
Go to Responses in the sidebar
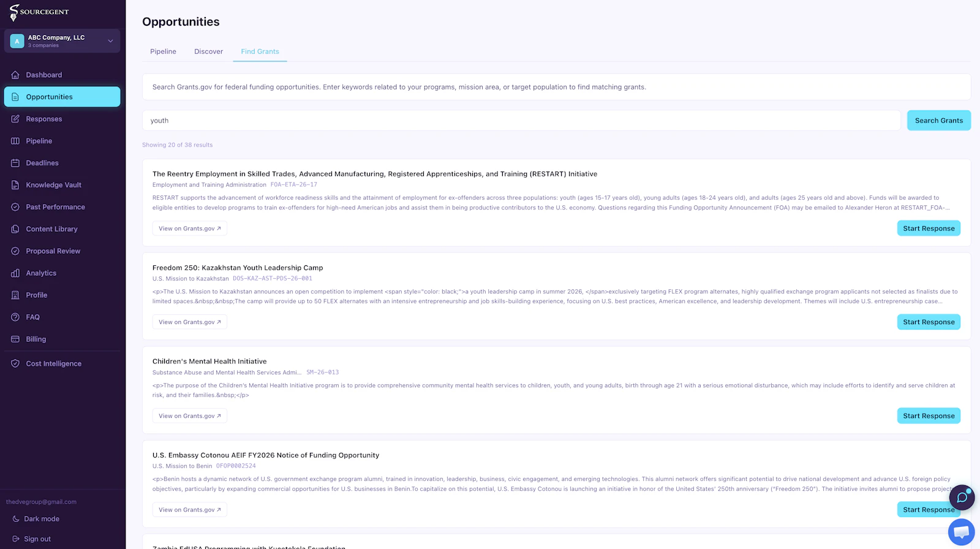62,119
